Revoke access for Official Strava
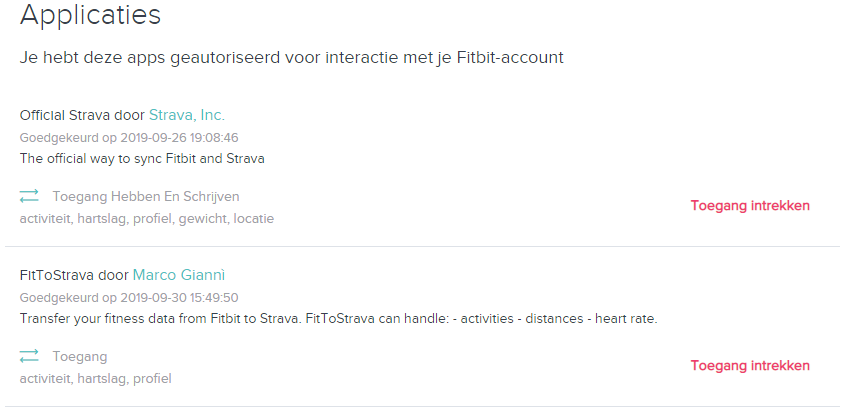The width and height of the screenshot is (855, 411). click(750, 206)
